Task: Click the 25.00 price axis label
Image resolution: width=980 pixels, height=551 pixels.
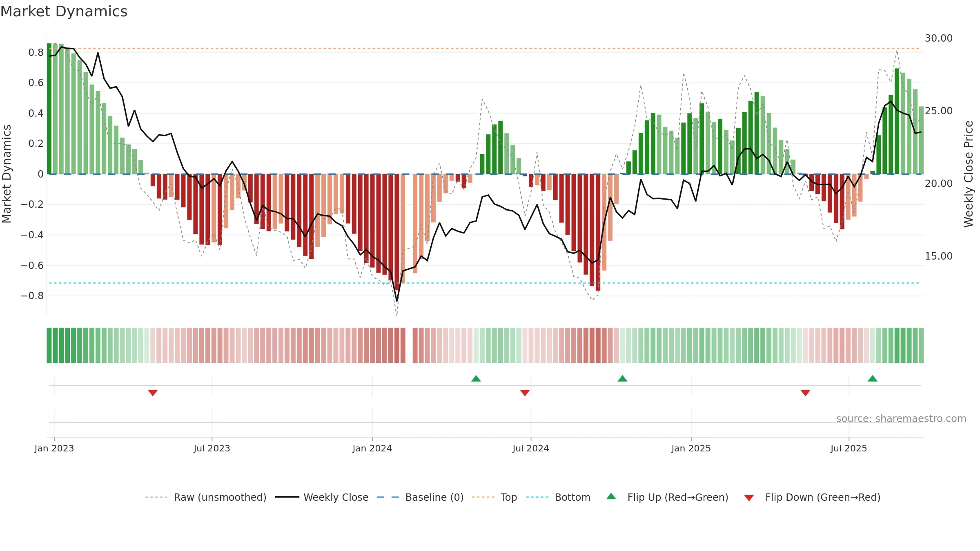Action: click(x=939, y=111)
